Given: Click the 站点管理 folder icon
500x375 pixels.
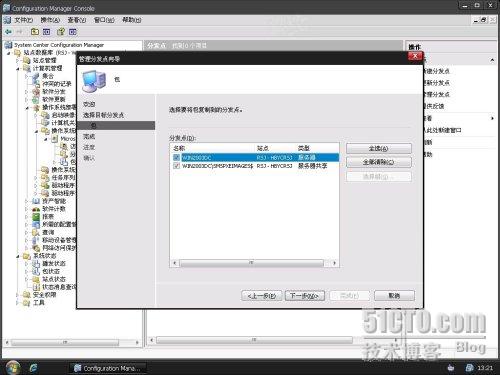Looking at the screenshot, I should point(27,60).
